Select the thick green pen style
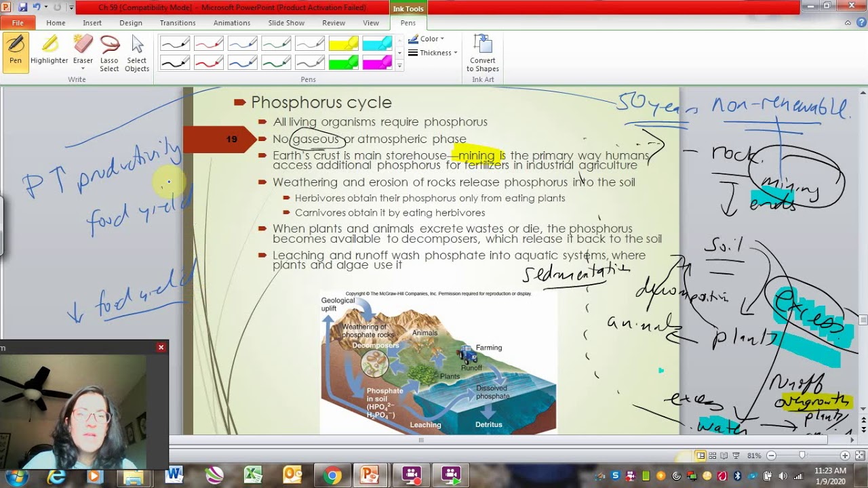Image resolution: width=868 pixels, height=488 pixels. coord(277,62)
